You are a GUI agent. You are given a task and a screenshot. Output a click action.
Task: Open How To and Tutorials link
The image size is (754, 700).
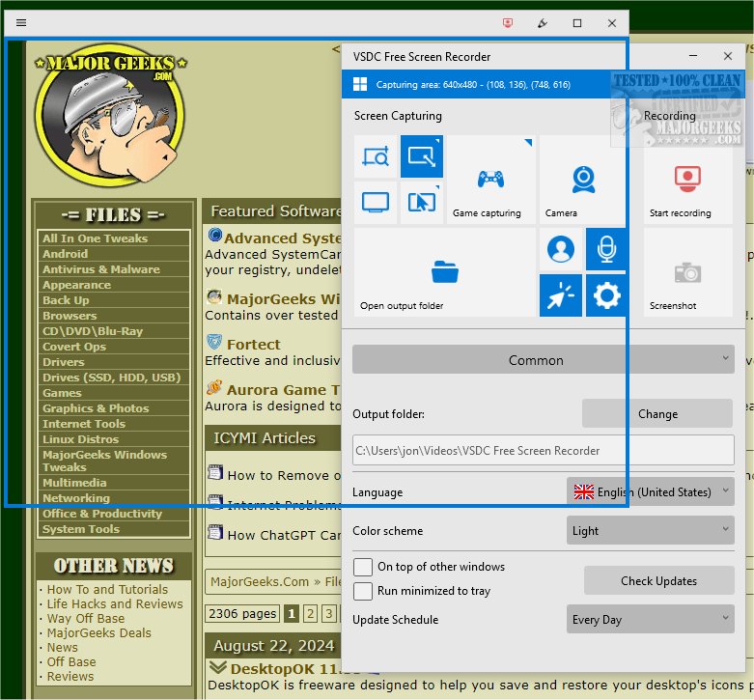pyautogui.click(x=107, y=589)
